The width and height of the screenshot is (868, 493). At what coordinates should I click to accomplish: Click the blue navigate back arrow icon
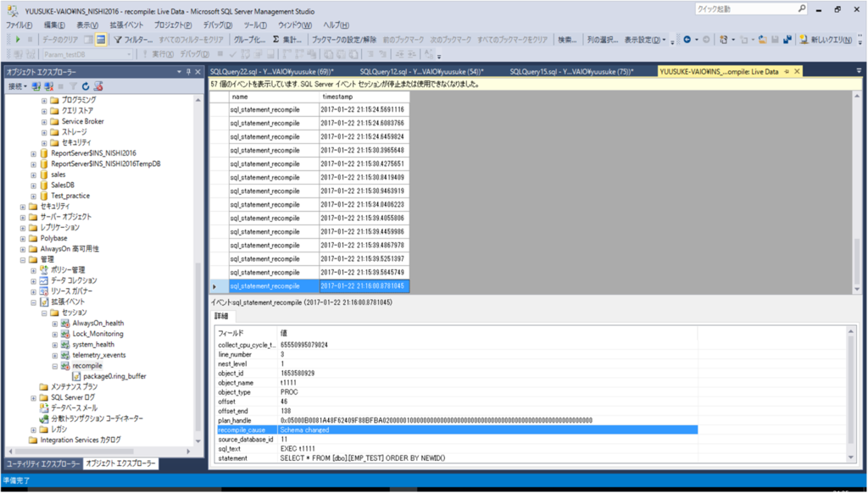point(687,40)
